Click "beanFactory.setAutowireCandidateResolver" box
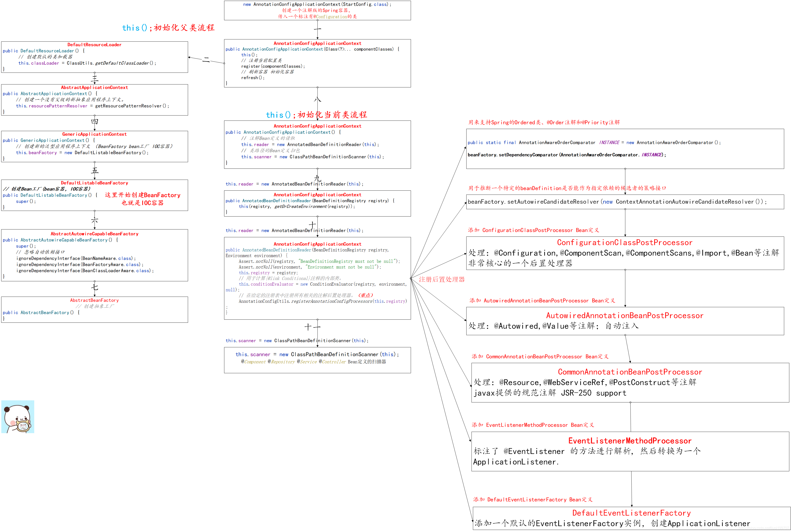Screen dimensions: 791x532 (x=625, y=202)
